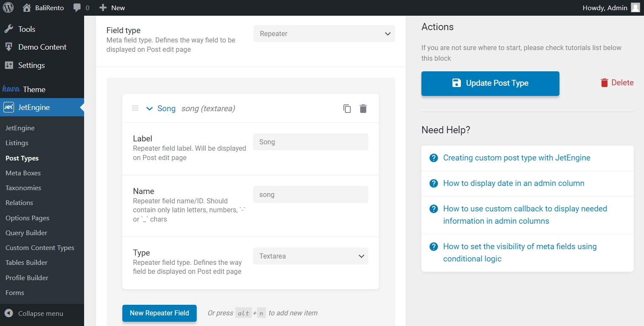Open Options Pages submenu

28,218
